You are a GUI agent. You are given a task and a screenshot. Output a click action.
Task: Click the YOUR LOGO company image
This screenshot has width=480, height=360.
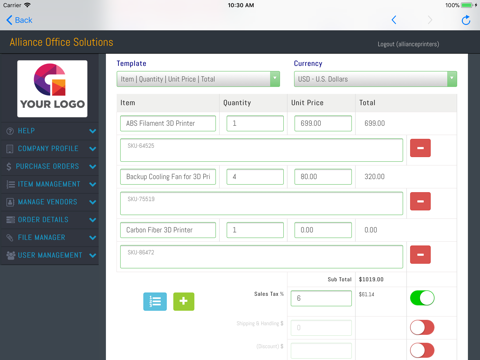[52, 89]
